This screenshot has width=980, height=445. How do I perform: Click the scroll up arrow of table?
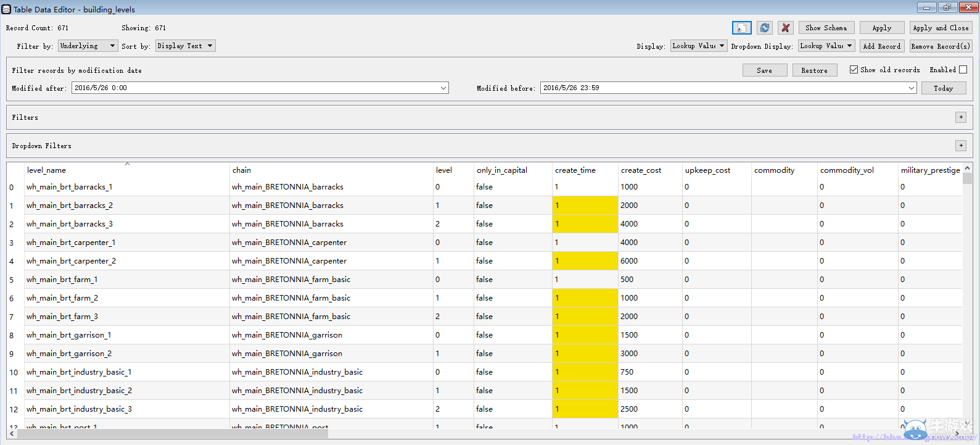967,168
